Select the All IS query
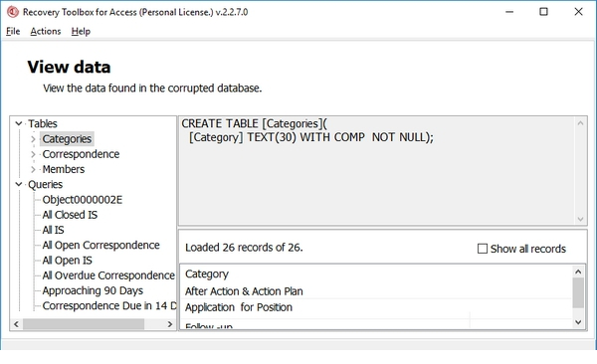 (53, 230)
